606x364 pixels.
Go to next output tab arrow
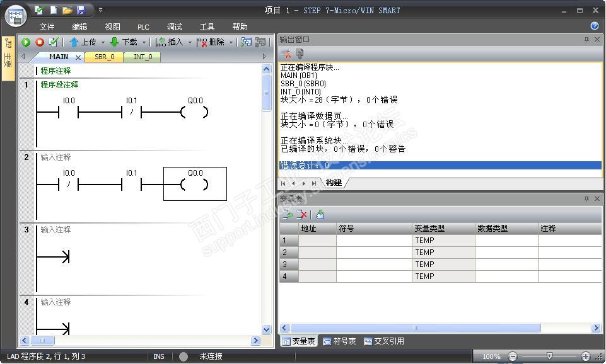pyautogui.click(x=304, y=183)
